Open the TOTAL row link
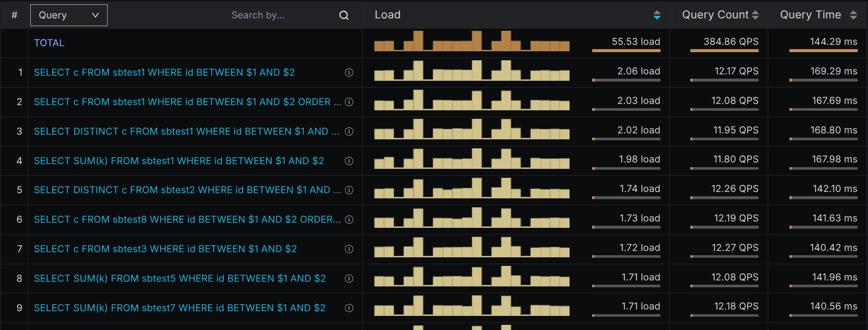The height and width of the screenshot is (330, 868). pyautogui.click(x=49, y=43)
